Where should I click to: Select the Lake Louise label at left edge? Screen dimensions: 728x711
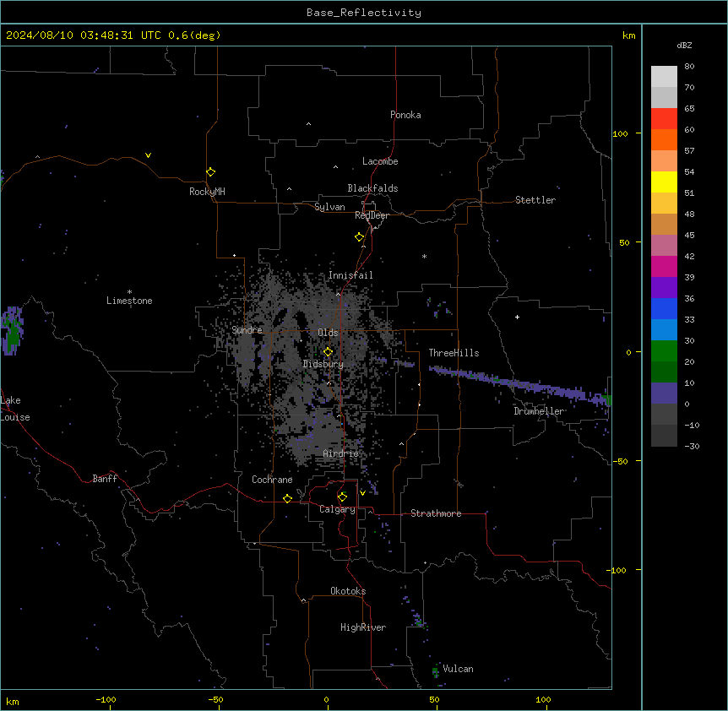click(15, 409)
